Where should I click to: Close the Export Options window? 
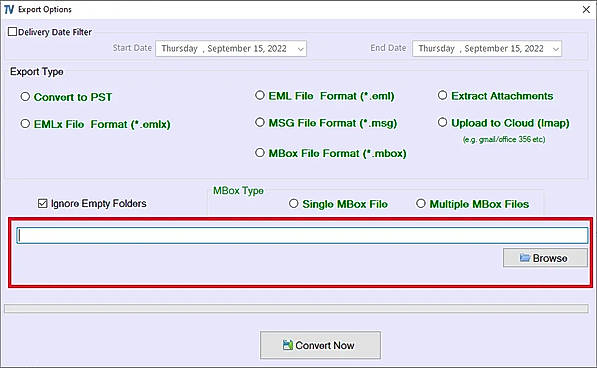click(586, 10)
